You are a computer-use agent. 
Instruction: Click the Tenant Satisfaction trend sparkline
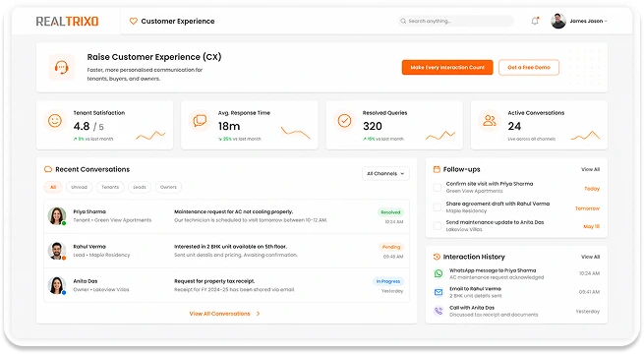point(150,135)
